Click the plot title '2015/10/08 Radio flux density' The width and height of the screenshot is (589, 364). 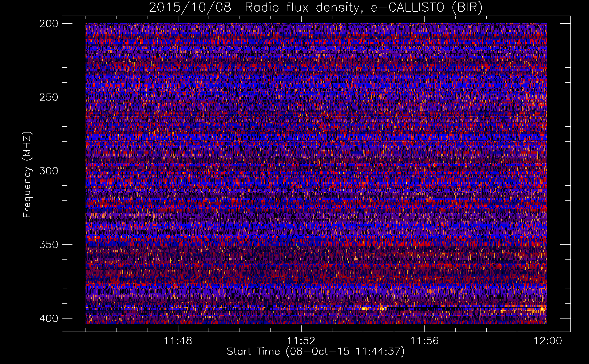[x=316, y=8]
